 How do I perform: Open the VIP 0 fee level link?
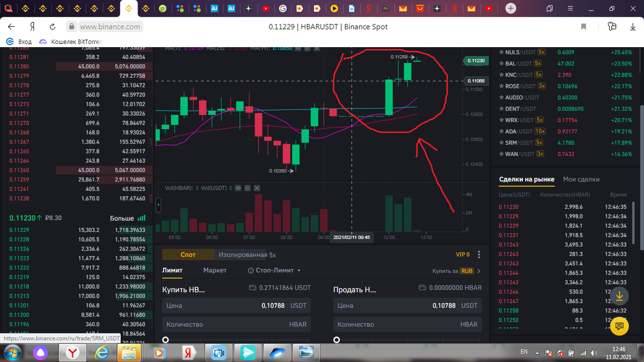(x=463, y=255)
